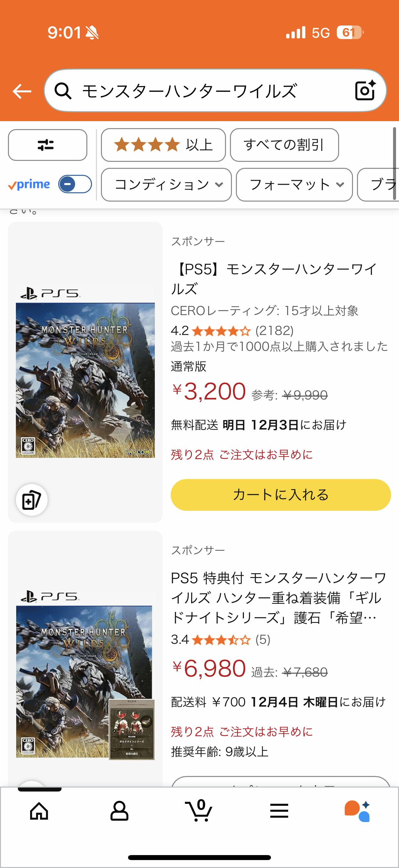Open the shopping cart
The width and height of the screenshot is (399, 868).
point(199,810)
